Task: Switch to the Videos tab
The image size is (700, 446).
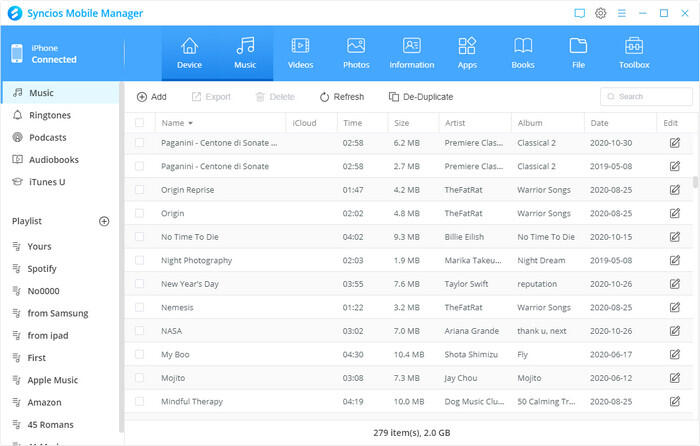Action: (300, 52)
